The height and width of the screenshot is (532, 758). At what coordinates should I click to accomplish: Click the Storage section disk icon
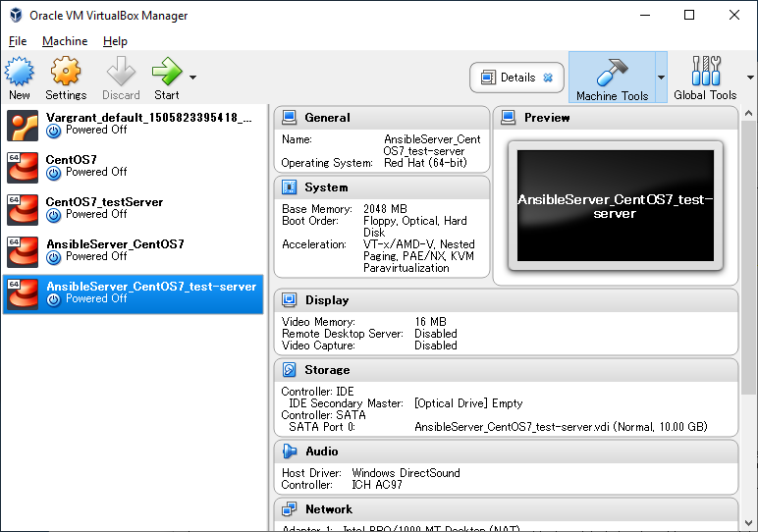tap(289, 370)
